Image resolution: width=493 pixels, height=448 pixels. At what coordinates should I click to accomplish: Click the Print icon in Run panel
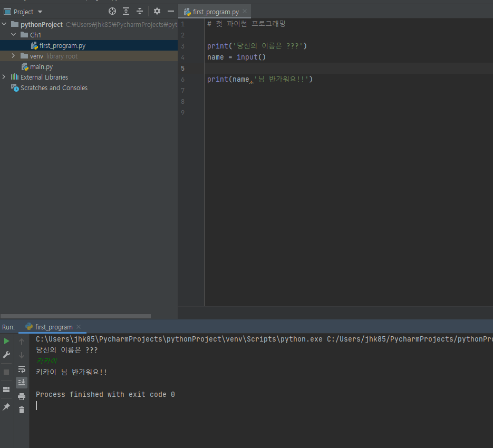(22, 396)
